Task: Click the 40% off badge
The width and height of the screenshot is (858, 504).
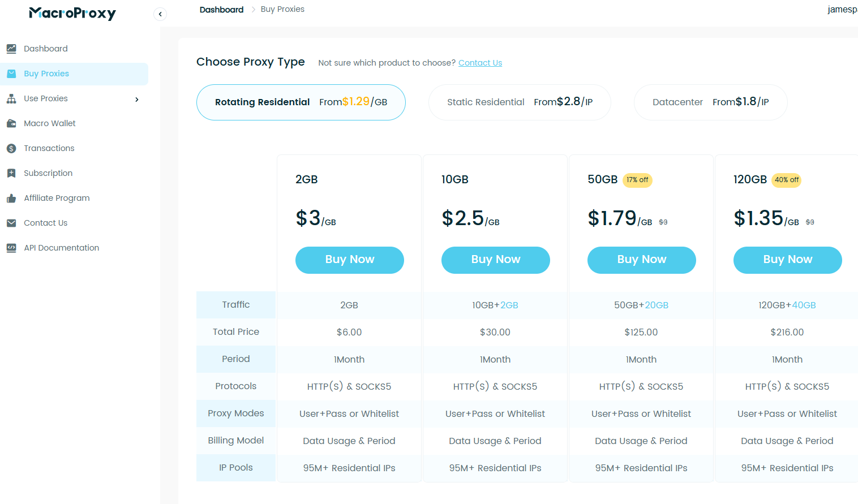Action: (787, 180)
